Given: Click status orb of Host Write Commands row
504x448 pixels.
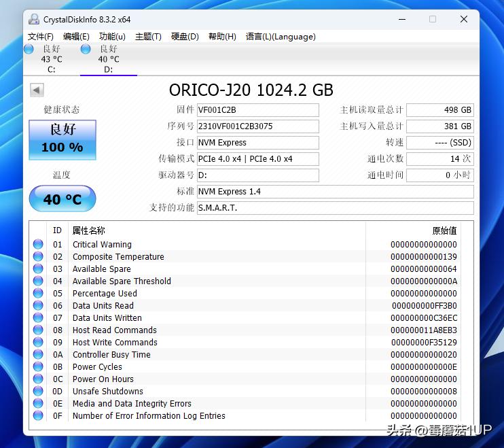Looking at the screenshot, I should point(38,342).
